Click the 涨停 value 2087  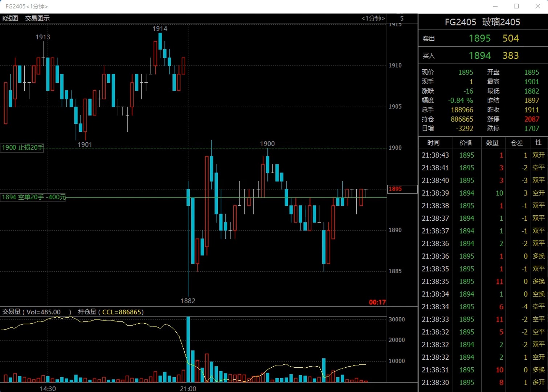[x=532, y=119]
